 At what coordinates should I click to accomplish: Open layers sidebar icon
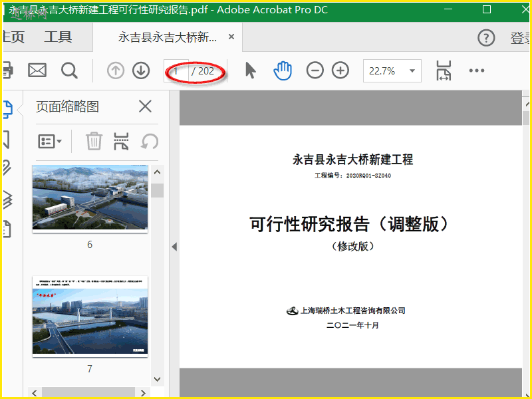coord(7,199)
